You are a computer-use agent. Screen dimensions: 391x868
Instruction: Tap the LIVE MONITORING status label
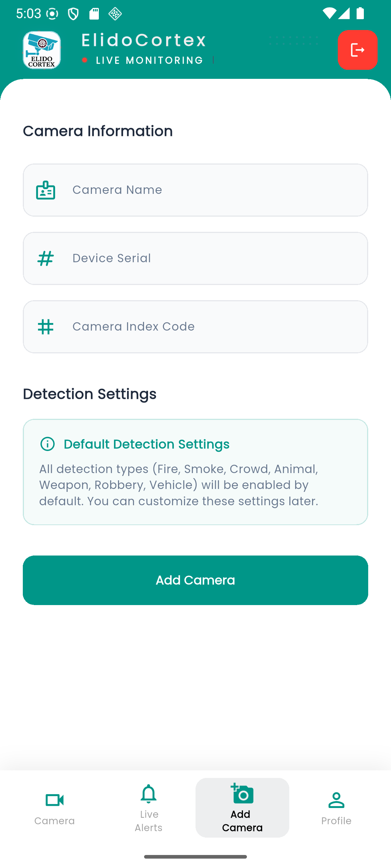(x=149, y=60)
